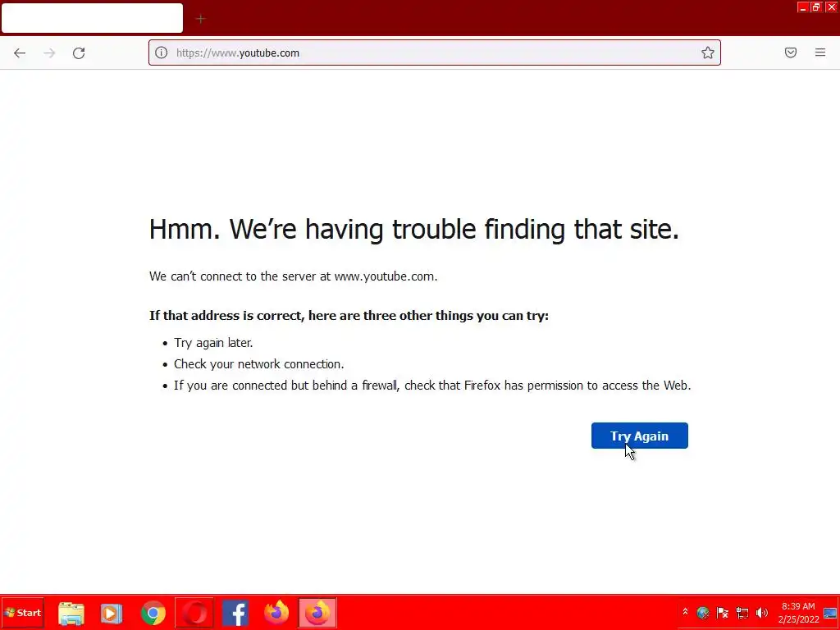Focus the URL bar showing youtube.com
840x630 pixels.
(x=434, y=52)
